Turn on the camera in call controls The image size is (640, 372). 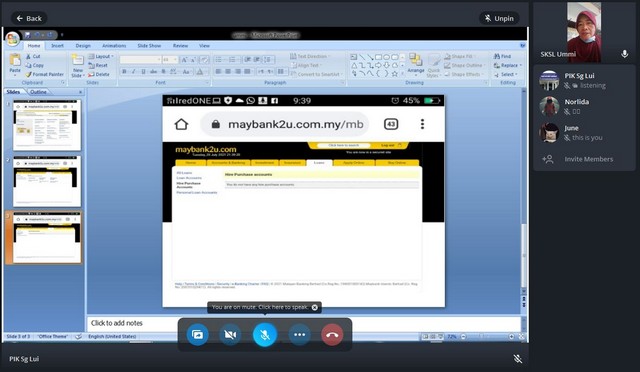click(x=230, y=335)
